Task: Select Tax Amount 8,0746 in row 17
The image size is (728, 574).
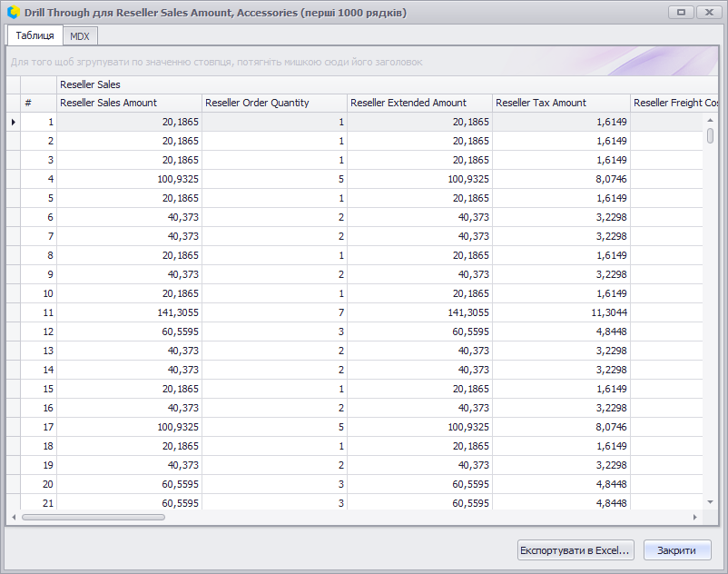Action: [561, 427]
